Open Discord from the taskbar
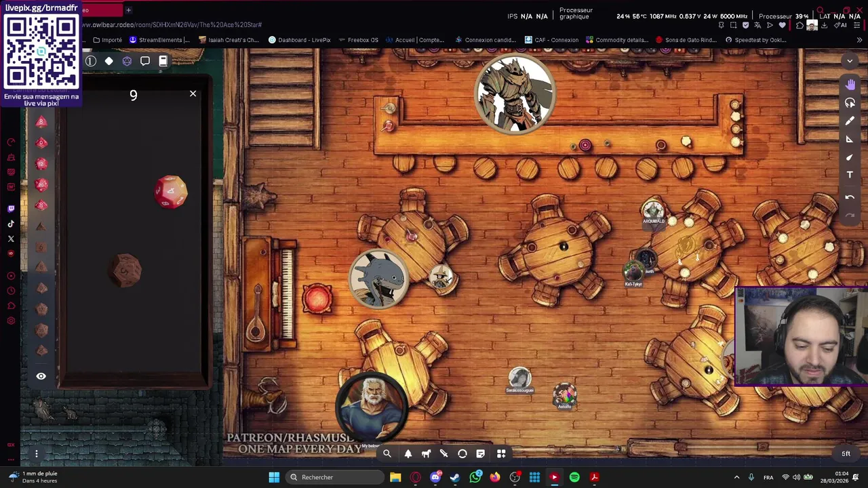Image resolution: width=868 pixels, height=488 pixels. tap(435, 477)
